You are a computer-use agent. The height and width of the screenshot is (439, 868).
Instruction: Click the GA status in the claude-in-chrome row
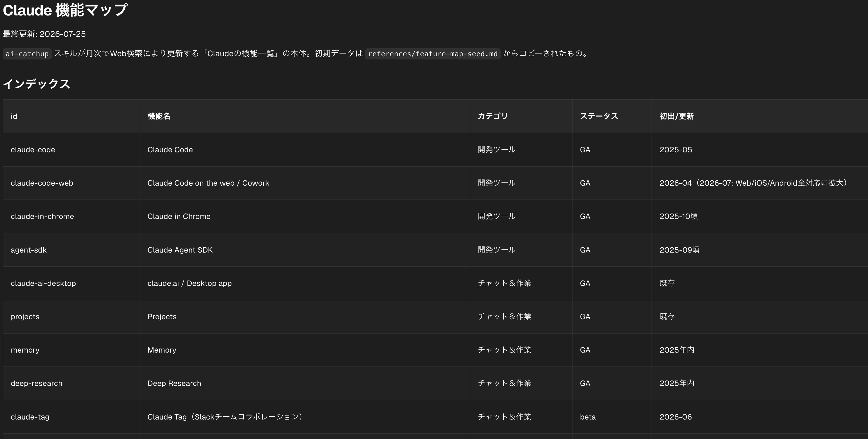[585, 216]
